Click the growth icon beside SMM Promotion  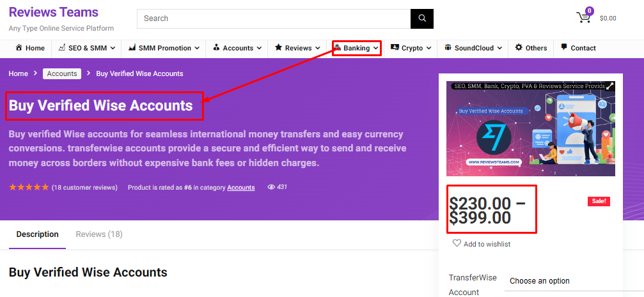(132, 48)
